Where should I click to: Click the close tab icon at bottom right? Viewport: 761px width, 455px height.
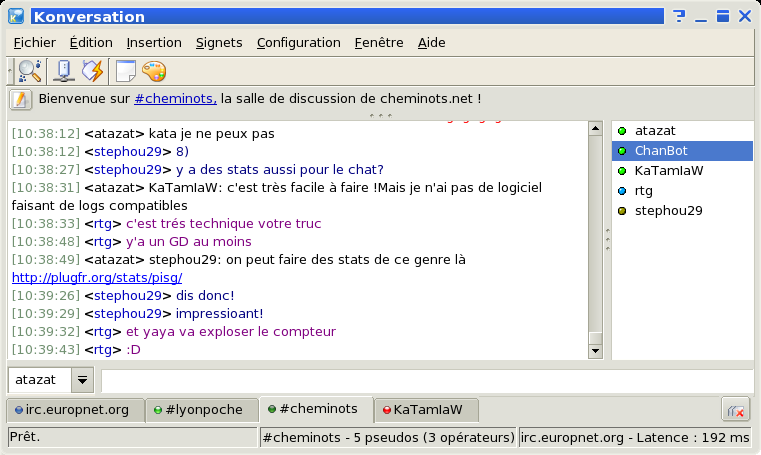click(736, 410)
